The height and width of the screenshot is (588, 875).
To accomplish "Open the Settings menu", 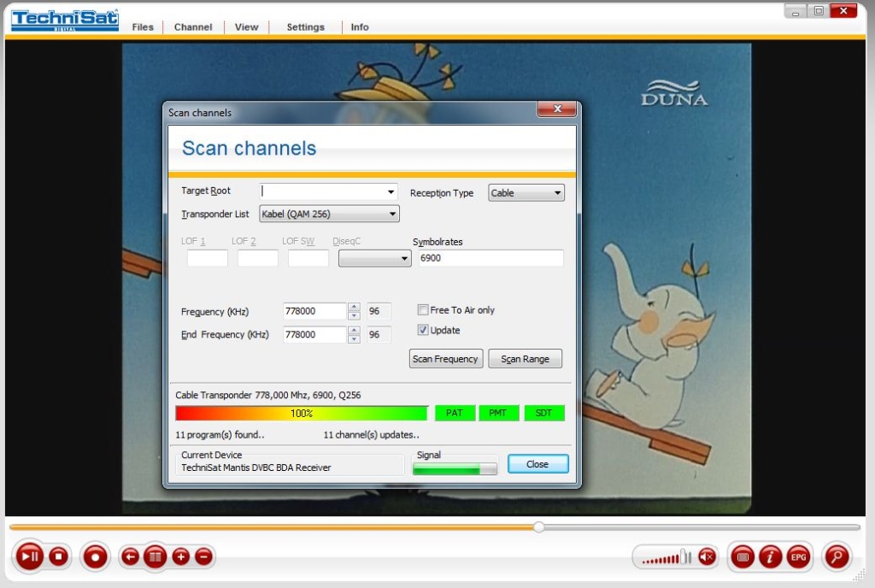I will point(305,26).
